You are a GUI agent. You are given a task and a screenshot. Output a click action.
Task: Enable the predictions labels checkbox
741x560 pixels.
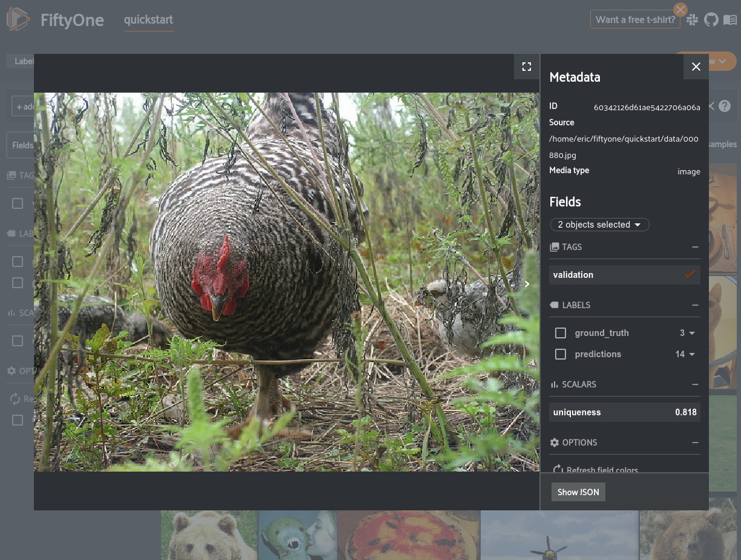(560, 354)
